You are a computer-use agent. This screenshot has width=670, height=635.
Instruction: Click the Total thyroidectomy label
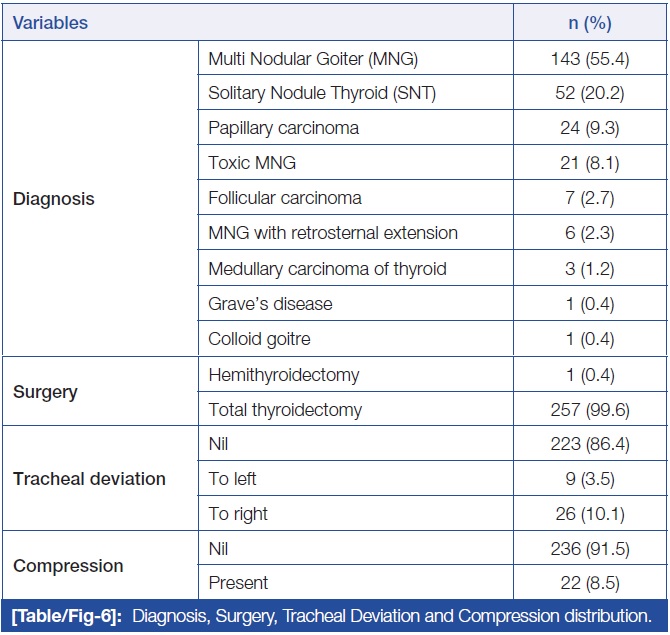click(x=285, y=409)
